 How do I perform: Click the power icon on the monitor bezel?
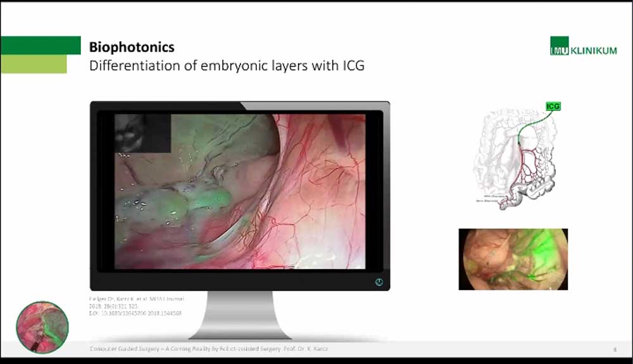pyautogui.click(x=379, y=282)
